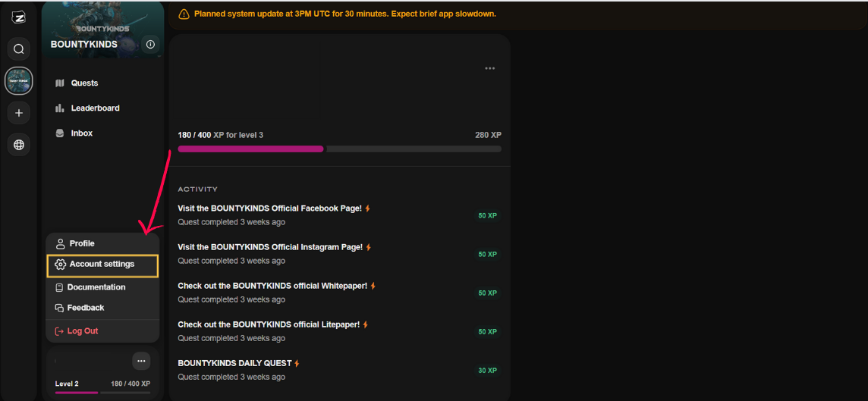Click the Zealy logo icon
Image resolution: width=868 pixels, height=401 pixels.
point(19,17)
